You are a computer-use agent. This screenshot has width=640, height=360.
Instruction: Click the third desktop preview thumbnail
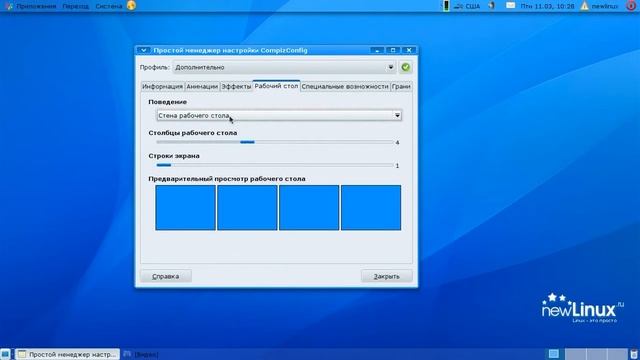[x=309, y=208]
